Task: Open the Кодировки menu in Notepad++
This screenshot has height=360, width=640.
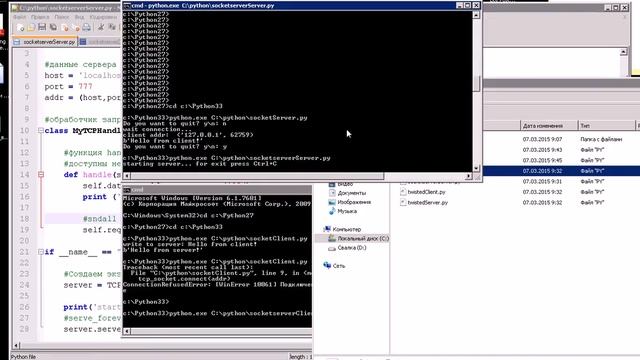Action: 103,17
